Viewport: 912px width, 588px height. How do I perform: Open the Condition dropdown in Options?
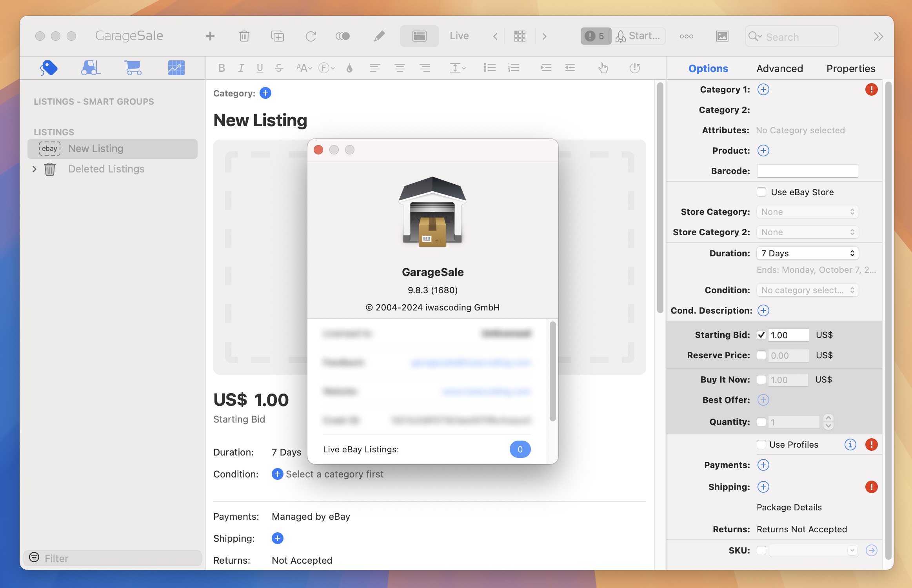coord(807,290)
